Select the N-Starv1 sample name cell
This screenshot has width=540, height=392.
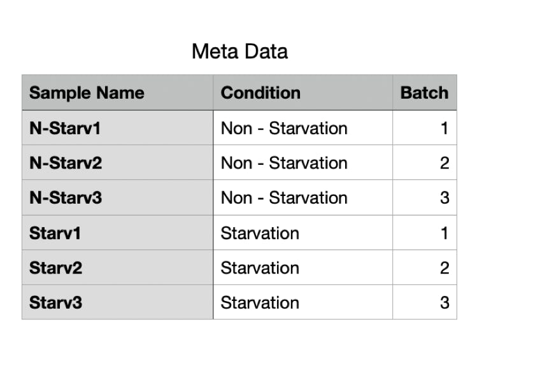tap(117, 129)
